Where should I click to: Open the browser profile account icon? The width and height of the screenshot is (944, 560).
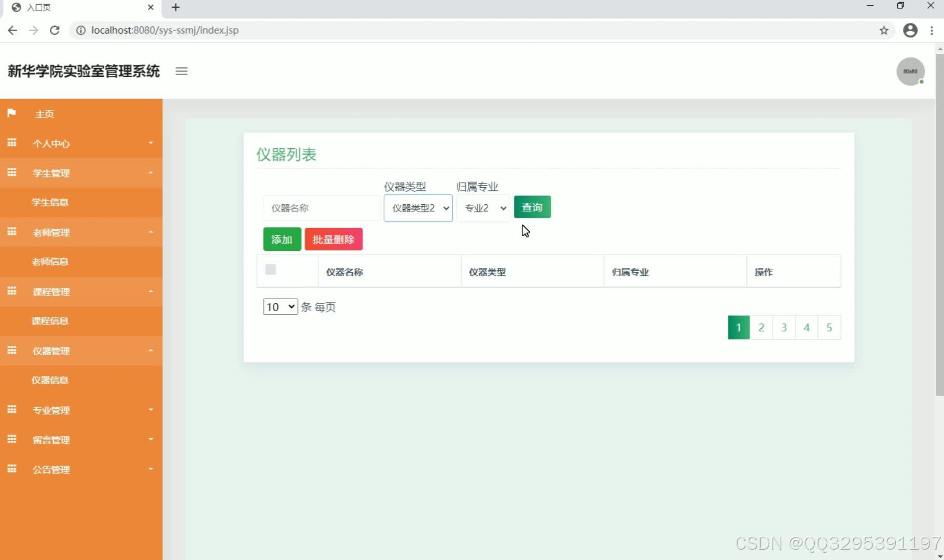pos(910,30)
